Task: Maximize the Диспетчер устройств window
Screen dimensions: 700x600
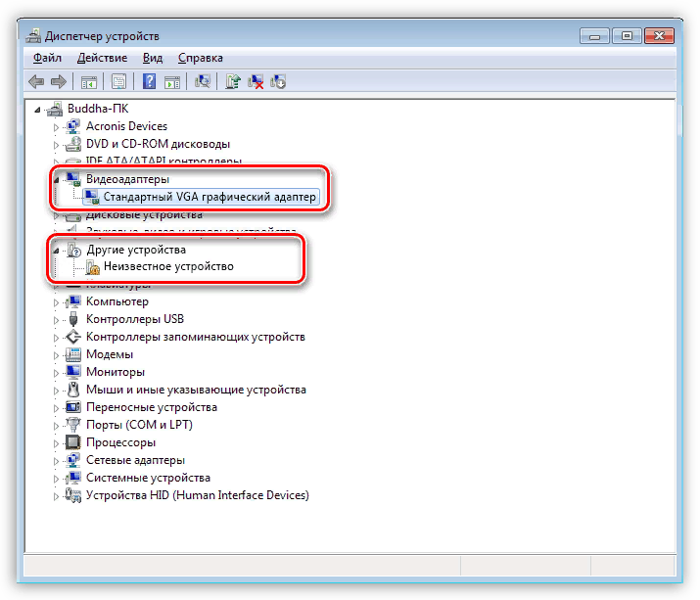Action: (627, 35)
